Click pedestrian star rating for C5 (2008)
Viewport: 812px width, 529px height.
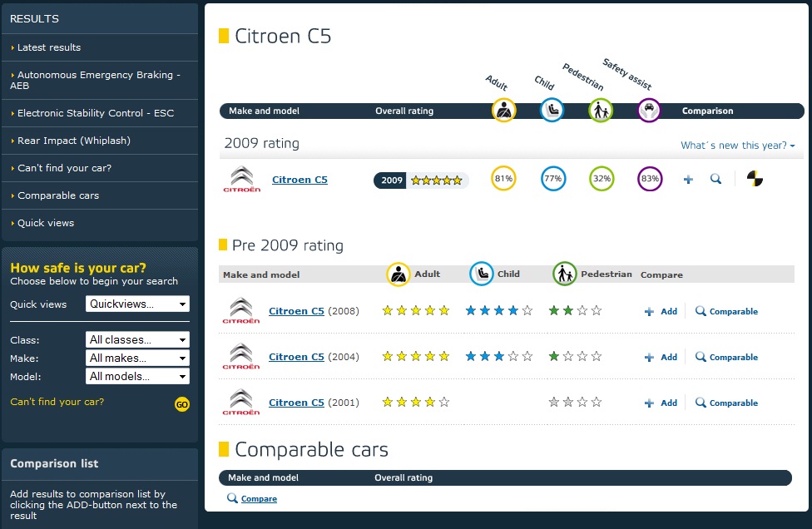(576, 310)
